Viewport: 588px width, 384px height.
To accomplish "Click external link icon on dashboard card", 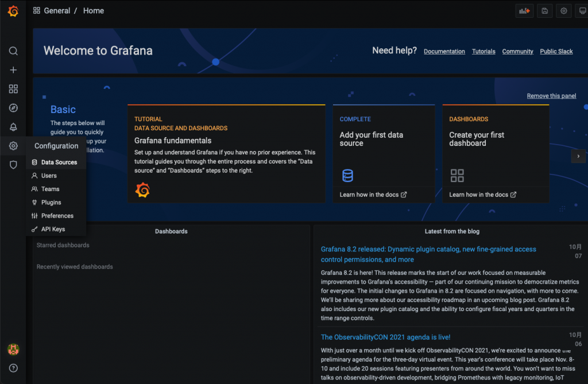I will [513, 195].
